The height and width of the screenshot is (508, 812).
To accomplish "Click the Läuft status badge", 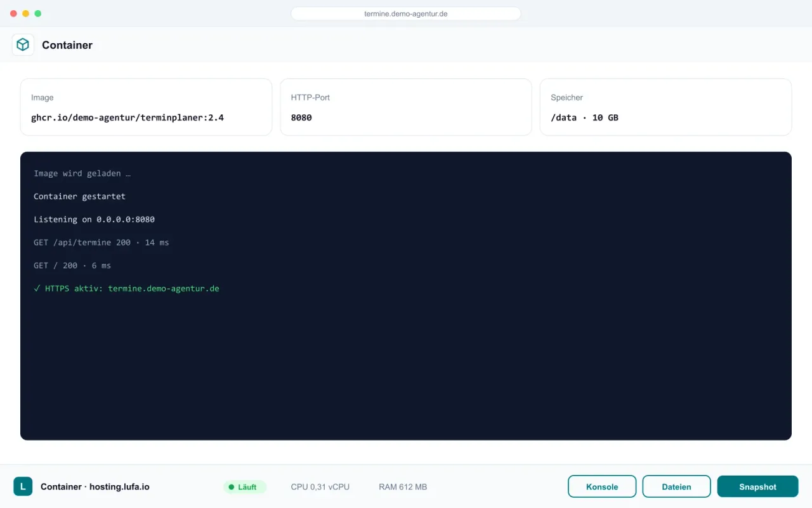I will click(244, 487).
